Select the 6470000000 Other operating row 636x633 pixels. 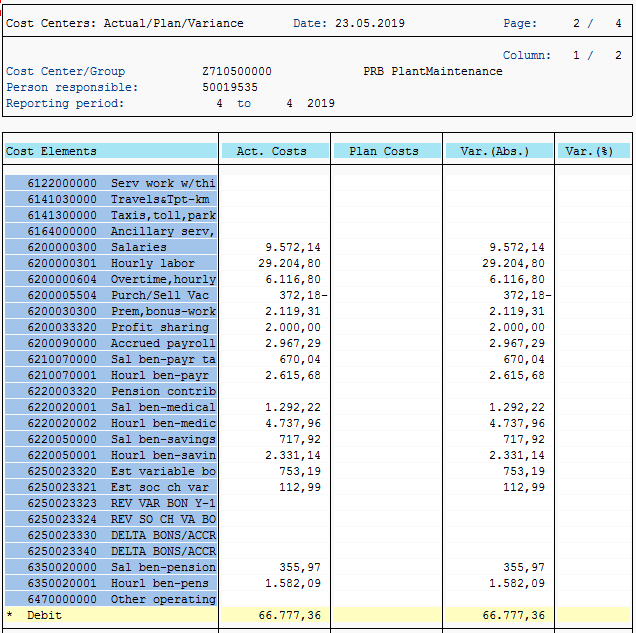coord(111,599)
